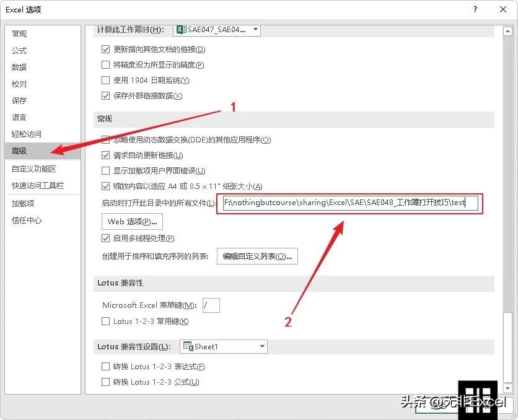Enable 显示加载项用户界面错误 checkbox

(x=105, y=171)
